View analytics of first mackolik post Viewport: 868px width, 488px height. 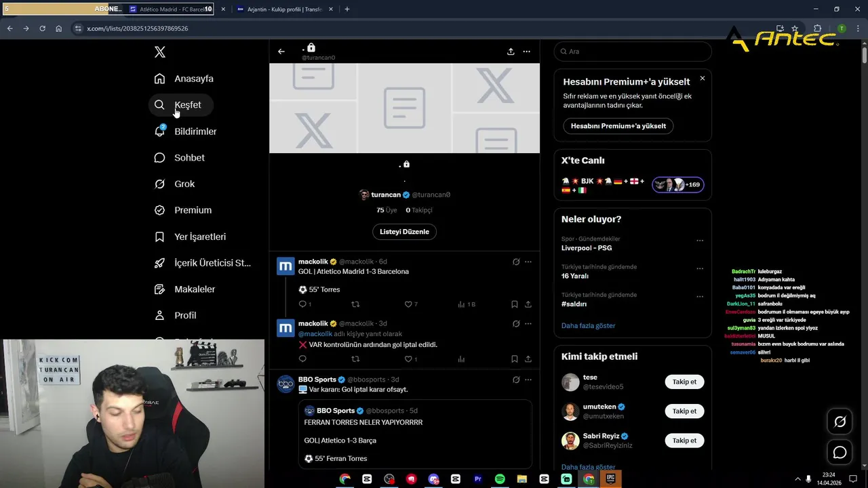point(467,304)
